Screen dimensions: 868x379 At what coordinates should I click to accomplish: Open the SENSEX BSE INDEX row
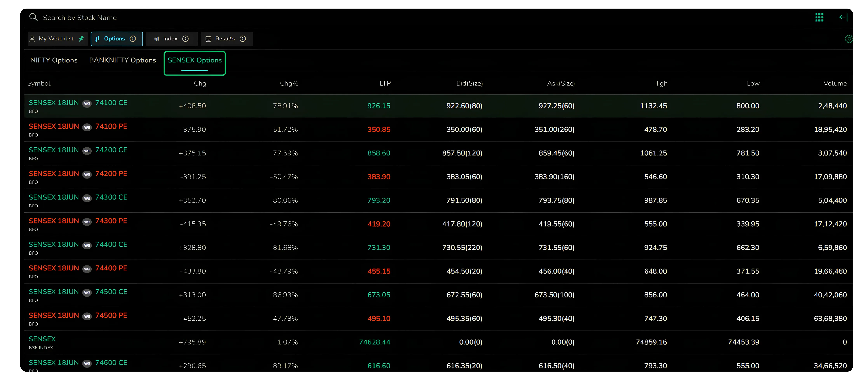click(x=438, y=342)
